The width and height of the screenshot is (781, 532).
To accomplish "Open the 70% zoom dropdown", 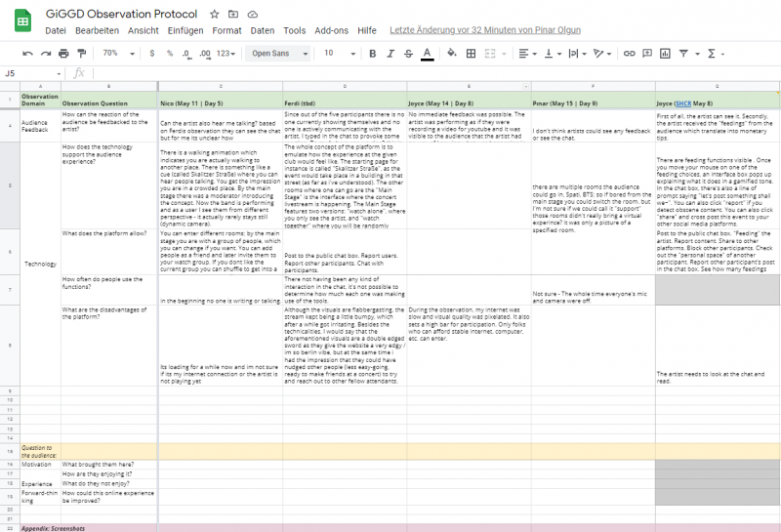I will (x=115, y=53).
